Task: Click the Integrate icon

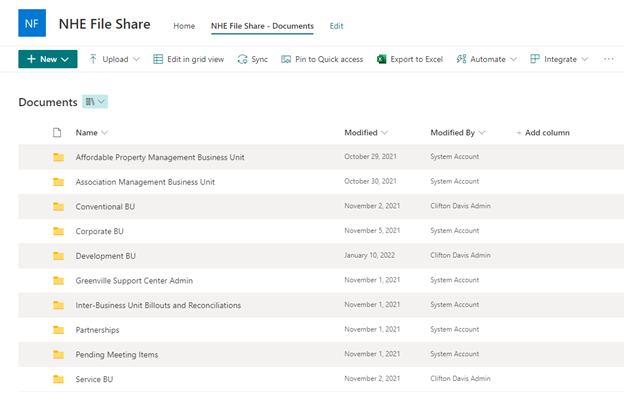Action: [x=535, y=59]
